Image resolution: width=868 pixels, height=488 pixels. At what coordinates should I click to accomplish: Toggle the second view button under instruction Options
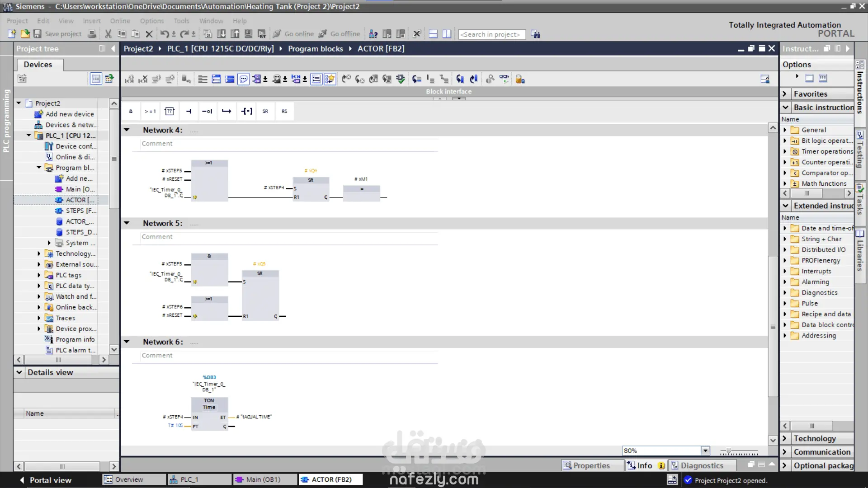pyautogui.click(x=823, y=78)
